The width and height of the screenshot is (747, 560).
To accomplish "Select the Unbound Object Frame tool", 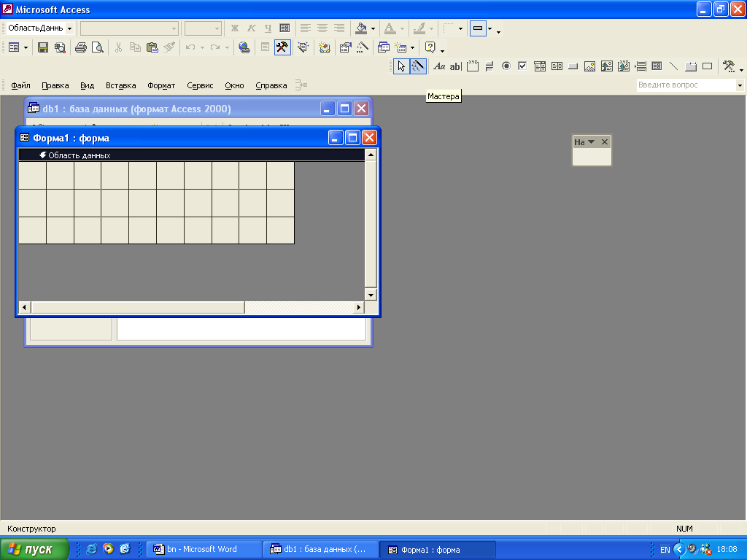I will click(x=606, y=66).
